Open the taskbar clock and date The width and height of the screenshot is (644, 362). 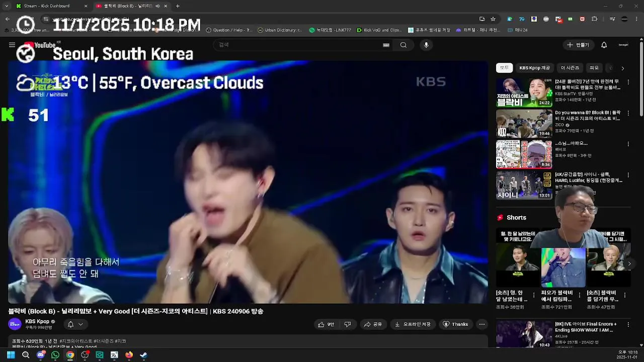[627, 355]
